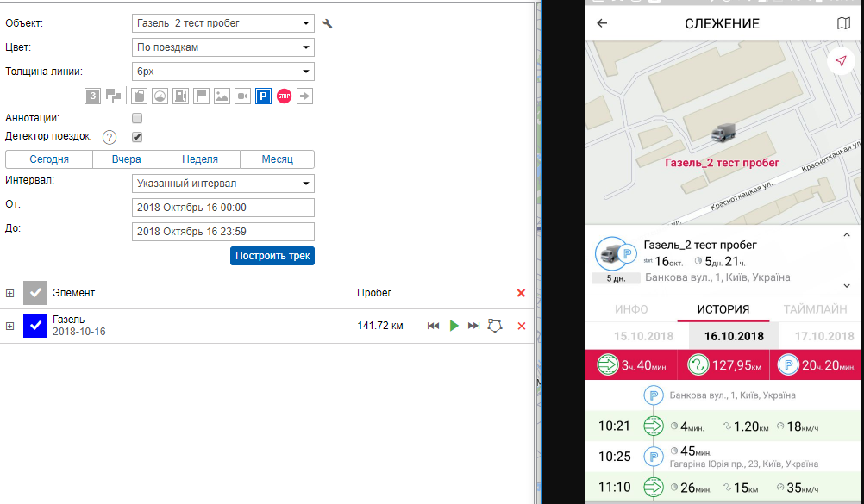The width and height of the screenshot is (864, 504).
Task: Tap the location arrow on the map
Action: pos(839,61)
